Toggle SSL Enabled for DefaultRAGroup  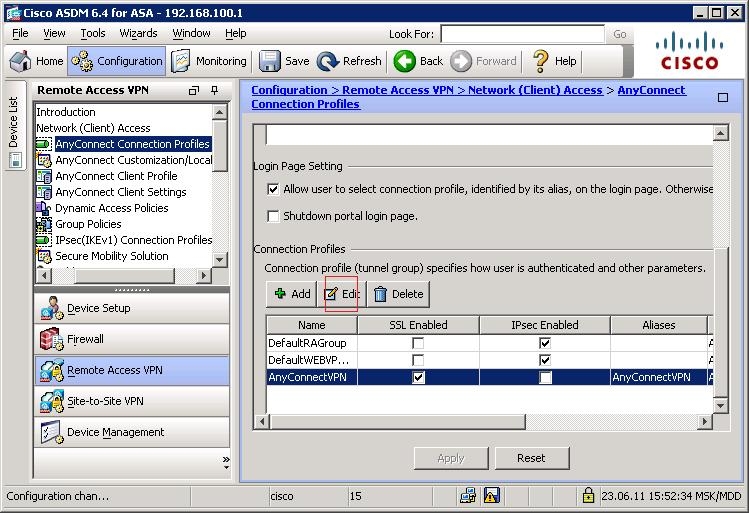[418, 343]
